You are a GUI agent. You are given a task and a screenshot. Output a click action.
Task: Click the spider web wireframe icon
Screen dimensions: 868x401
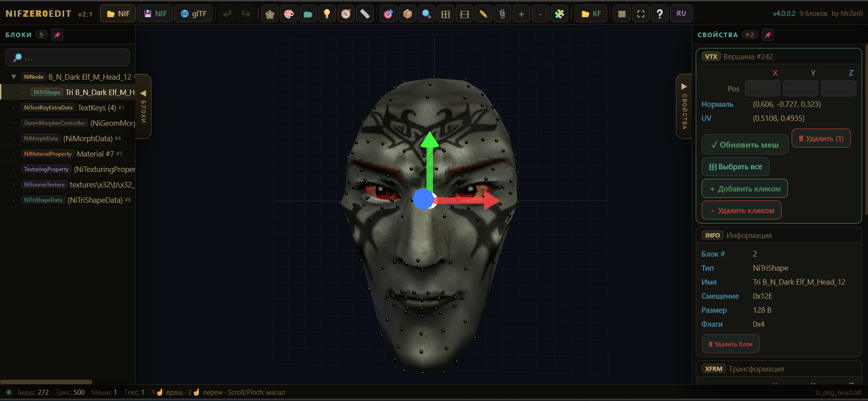(270, 14)
